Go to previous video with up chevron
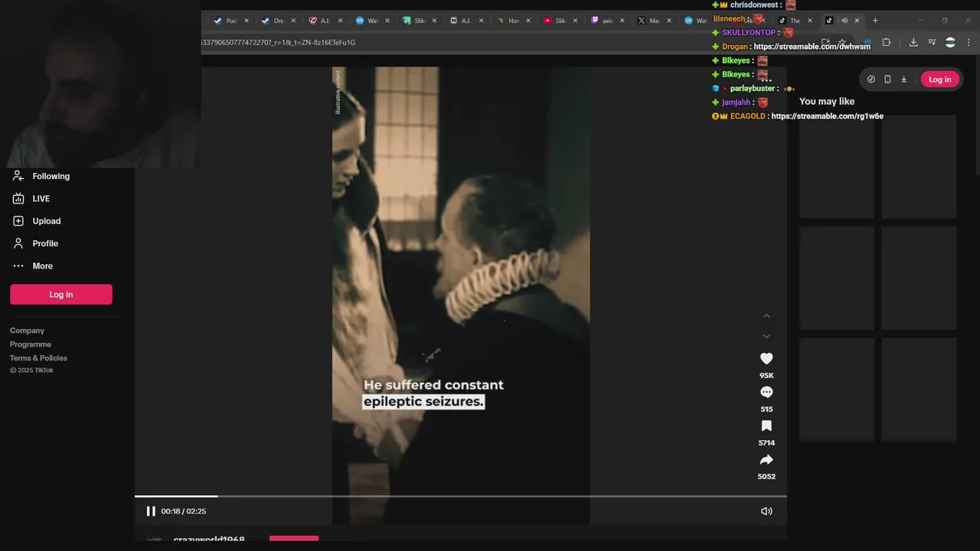The height and width of the screenshot is (551, 980). (x=766, y=316)
